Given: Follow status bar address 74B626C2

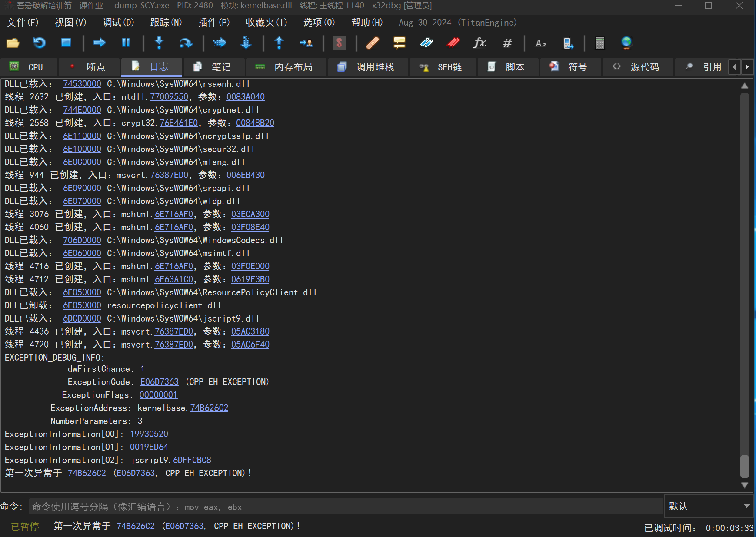Looking at the screenshot, I should tap(135, 526).
